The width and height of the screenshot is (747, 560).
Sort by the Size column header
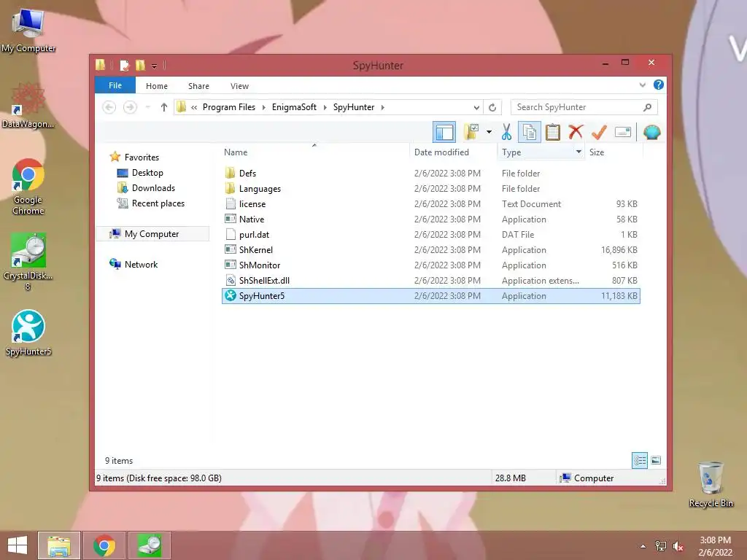point(597,152)
